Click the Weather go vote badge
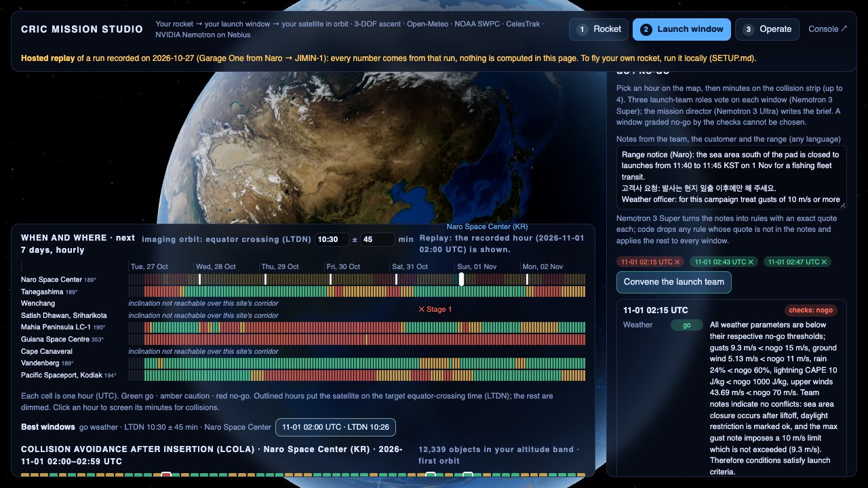Screen dimensions: 868x488 [x=686, y=325]
